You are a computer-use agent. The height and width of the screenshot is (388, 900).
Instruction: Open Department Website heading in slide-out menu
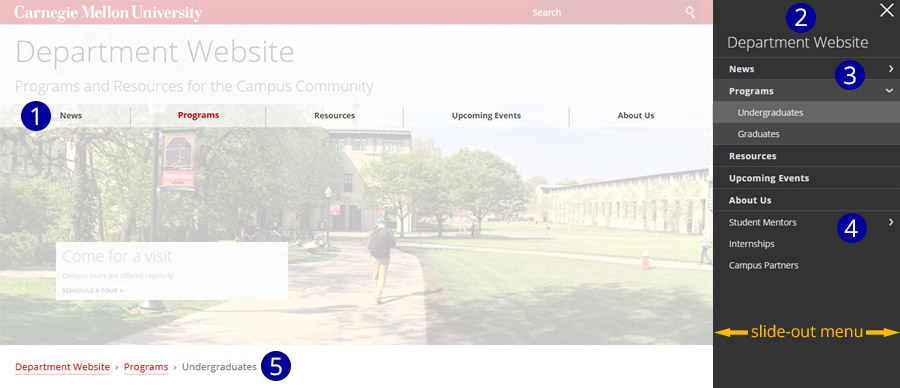(797, 42)
